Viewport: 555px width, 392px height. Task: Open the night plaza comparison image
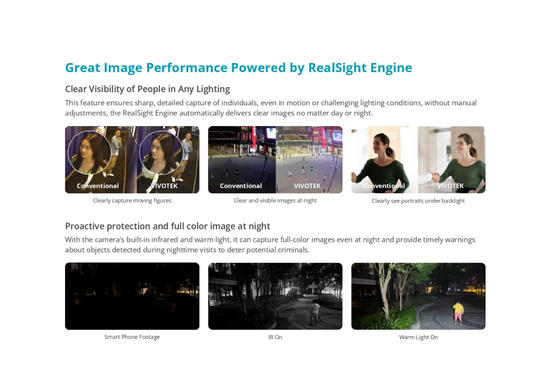[275, 160]
